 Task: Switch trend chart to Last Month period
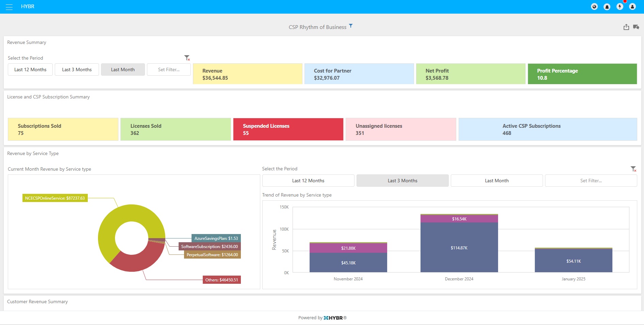click(496, 181)
